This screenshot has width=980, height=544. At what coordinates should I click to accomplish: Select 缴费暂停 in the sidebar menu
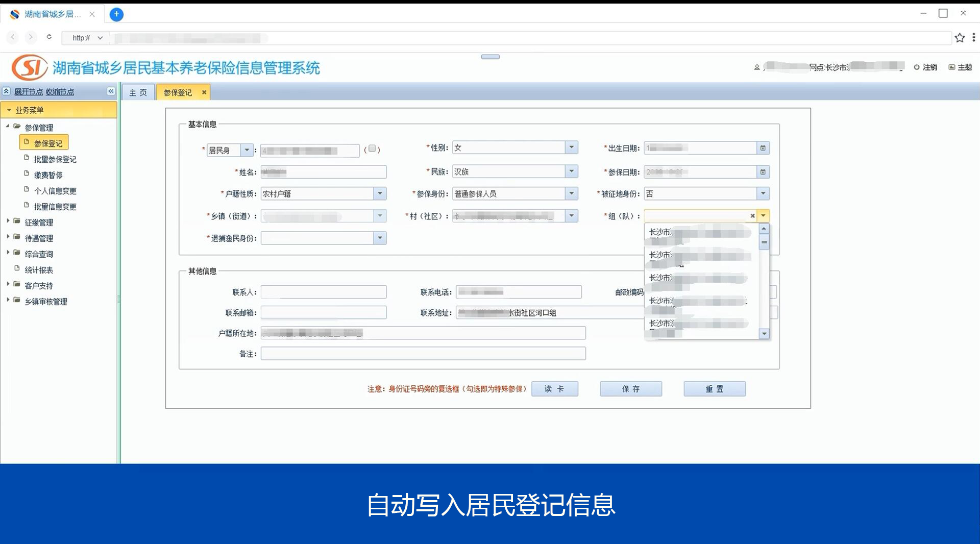click(x=48, y=175)
